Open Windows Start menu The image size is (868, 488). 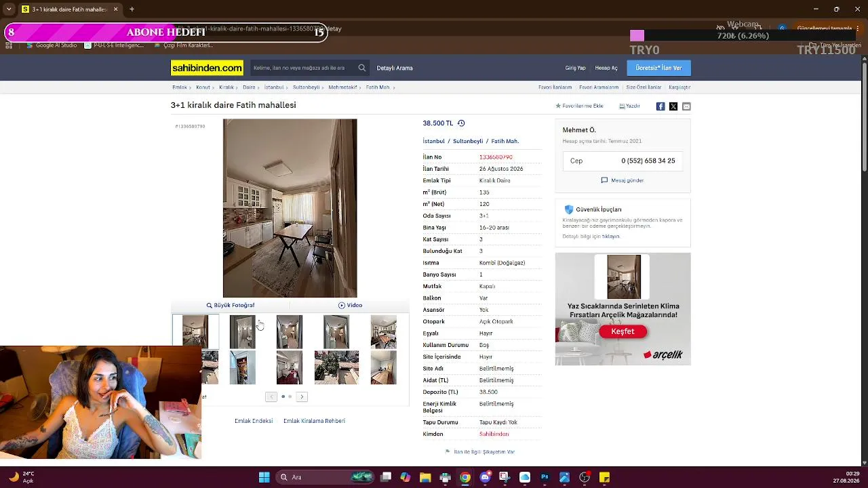point(264,477)
